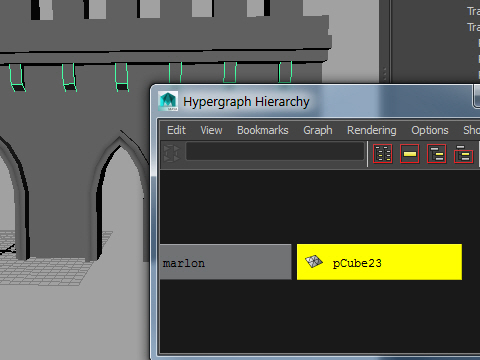Select the yellow pCube23 node

379,262
